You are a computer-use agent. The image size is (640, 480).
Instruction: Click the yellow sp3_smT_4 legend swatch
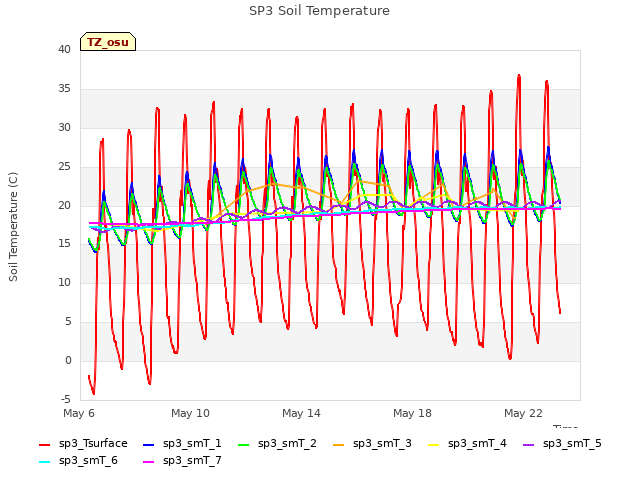coord(433,444)
